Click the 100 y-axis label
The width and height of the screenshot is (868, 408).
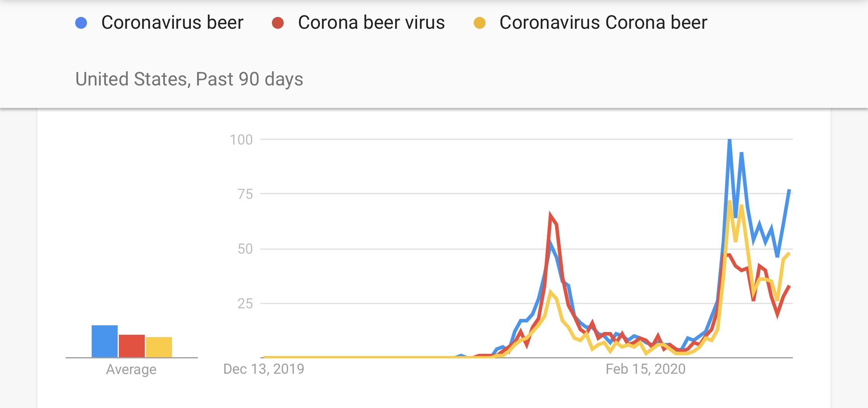point(241,140)
